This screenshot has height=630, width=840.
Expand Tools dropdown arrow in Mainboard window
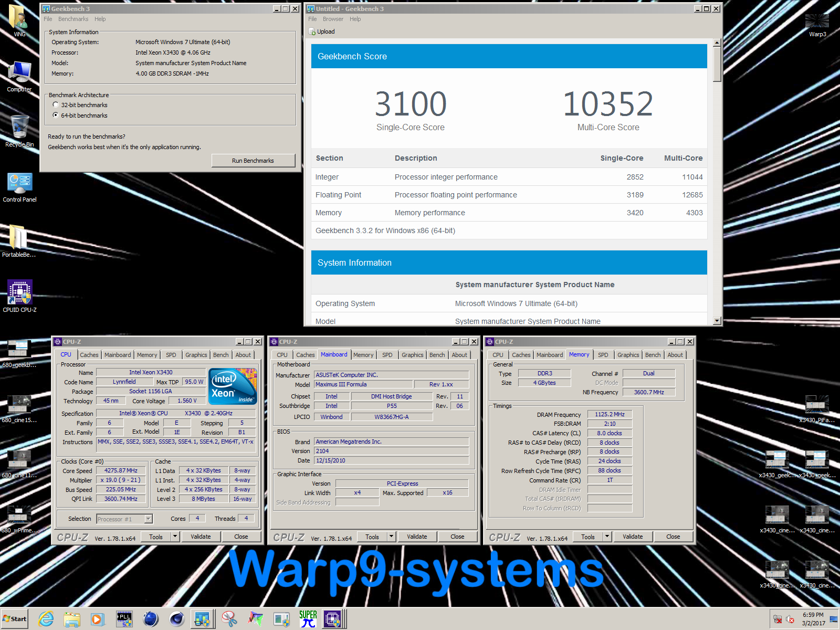click(391, 537)
